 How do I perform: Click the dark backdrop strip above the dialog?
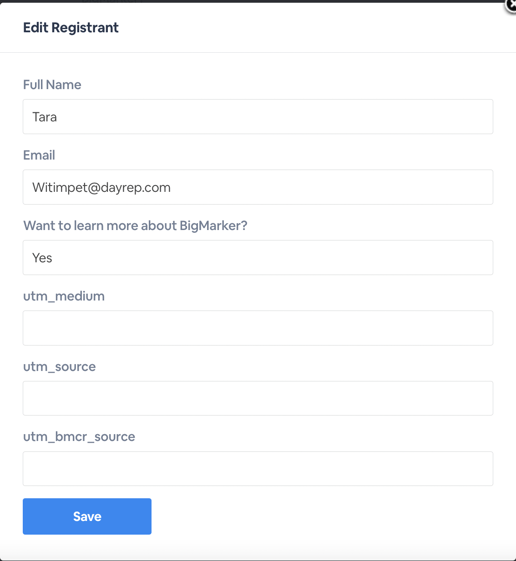(250, 1)
